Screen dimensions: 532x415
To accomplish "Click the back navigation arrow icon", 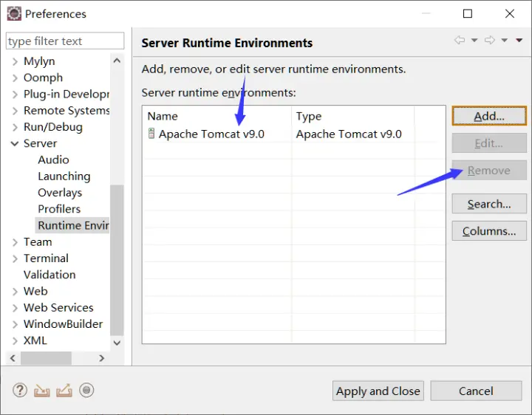I will point(460,41).
